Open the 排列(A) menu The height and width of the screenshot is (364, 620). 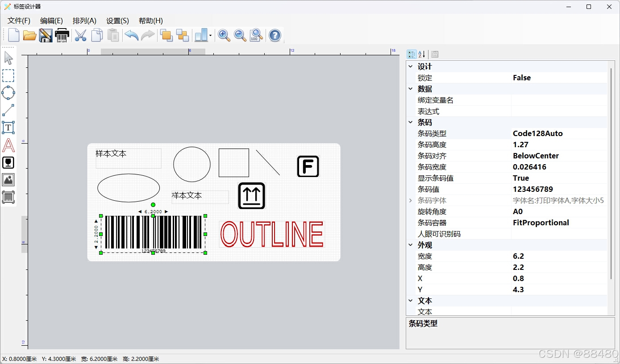84,21
